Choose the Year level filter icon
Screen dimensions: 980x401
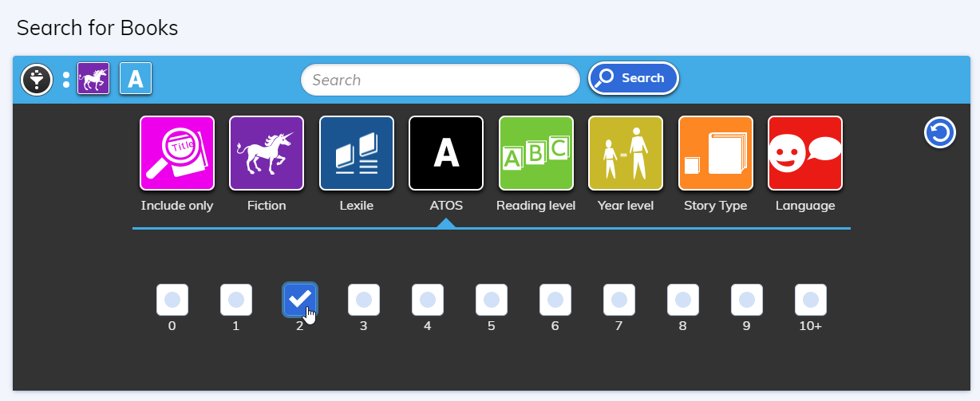point(626,153)
